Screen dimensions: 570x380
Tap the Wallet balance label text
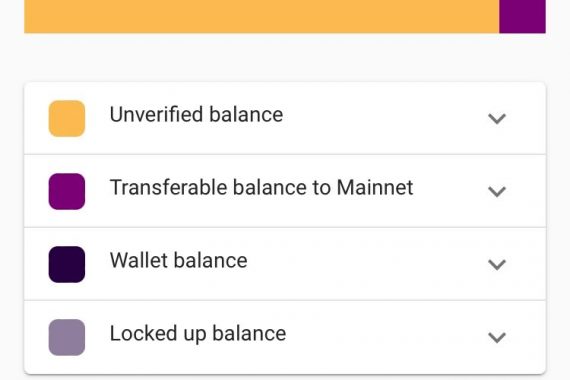coord(178,260)
